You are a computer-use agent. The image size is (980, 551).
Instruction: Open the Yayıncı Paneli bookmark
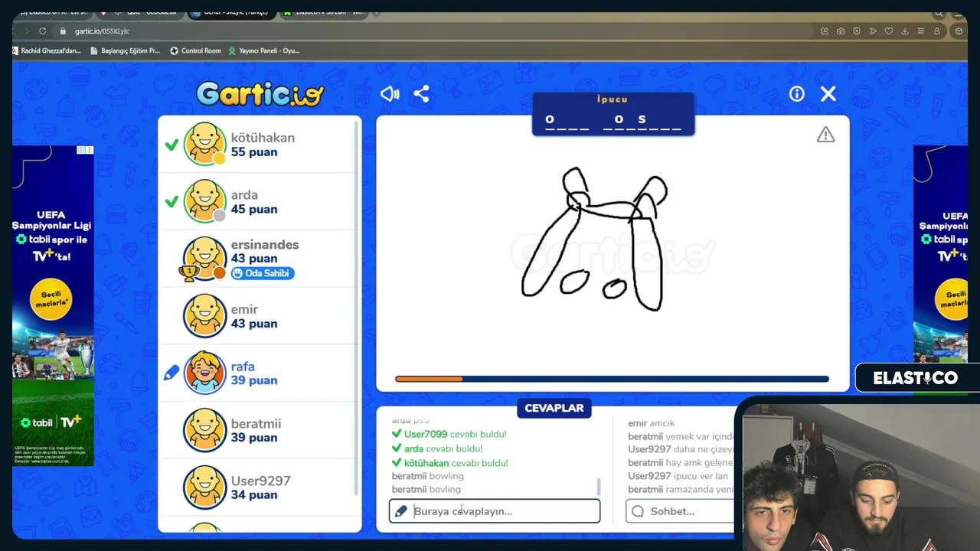pos(264,51)
